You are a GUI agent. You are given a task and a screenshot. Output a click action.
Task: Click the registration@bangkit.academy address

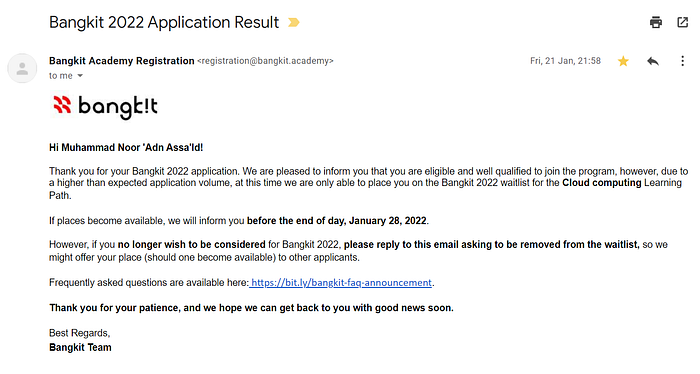pos(265,61)
